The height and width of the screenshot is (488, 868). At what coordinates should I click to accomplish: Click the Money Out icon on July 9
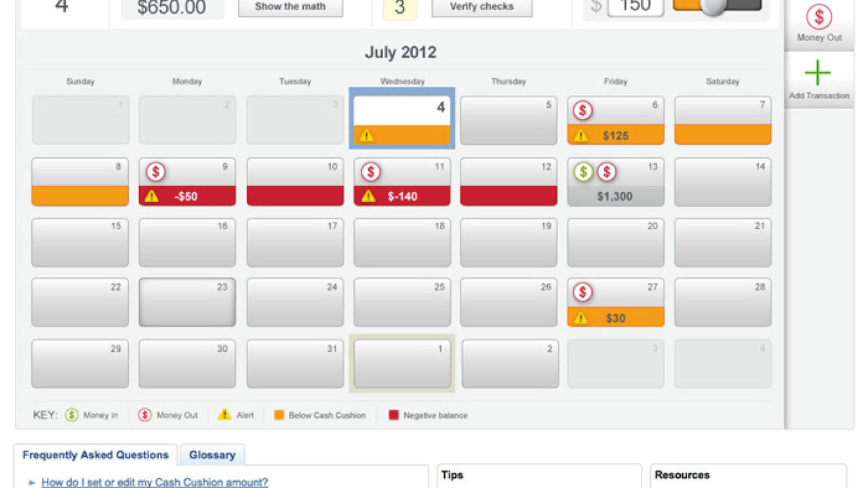point(157,171)
